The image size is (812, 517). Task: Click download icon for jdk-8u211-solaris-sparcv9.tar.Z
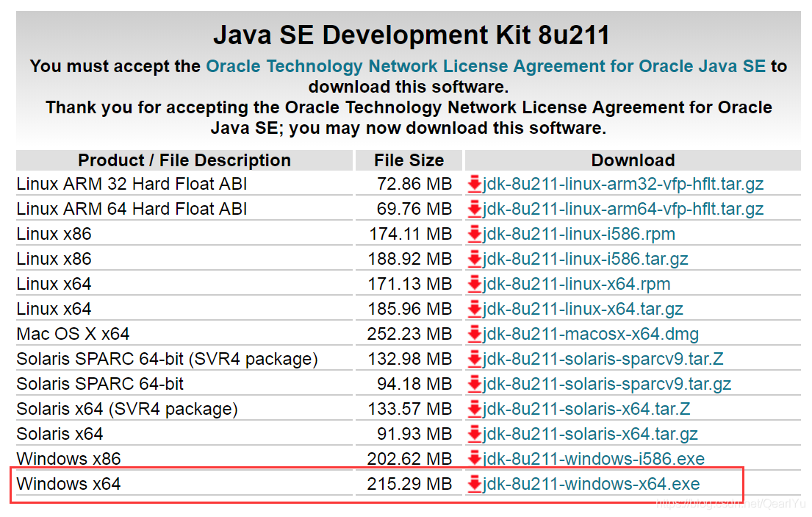pyautogui.click(x=475, y=358)
